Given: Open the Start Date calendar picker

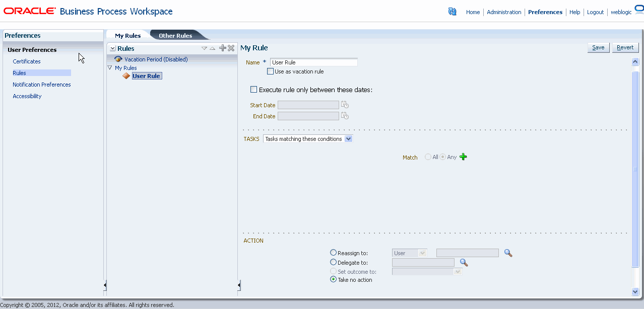Looking at the screenshot, I should (345, 105).
